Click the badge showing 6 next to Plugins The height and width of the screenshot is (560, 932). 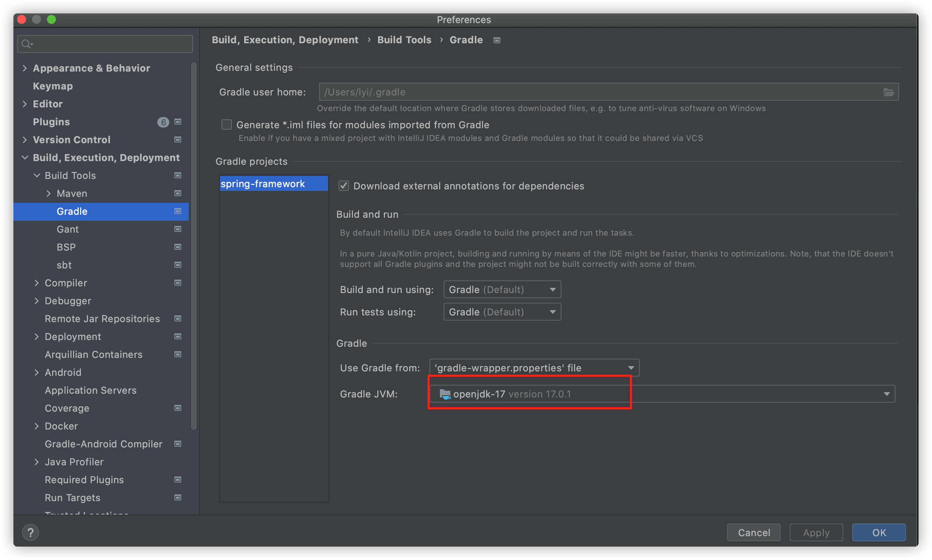(163, 122)
